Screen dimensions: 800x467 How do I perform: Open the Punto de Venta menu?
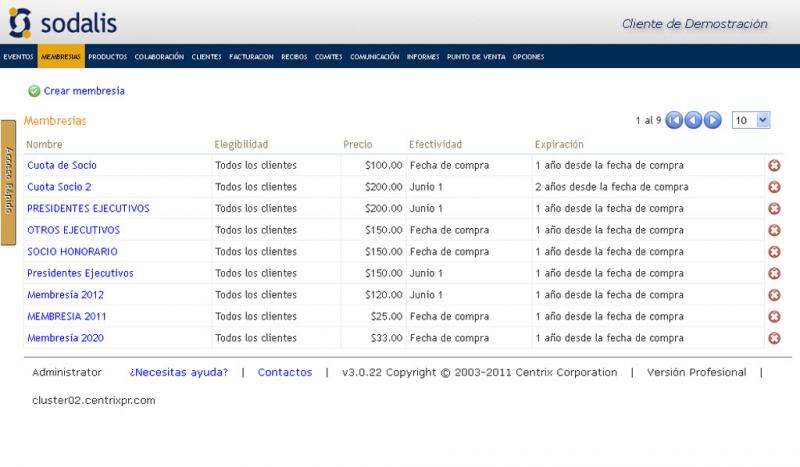476,57
